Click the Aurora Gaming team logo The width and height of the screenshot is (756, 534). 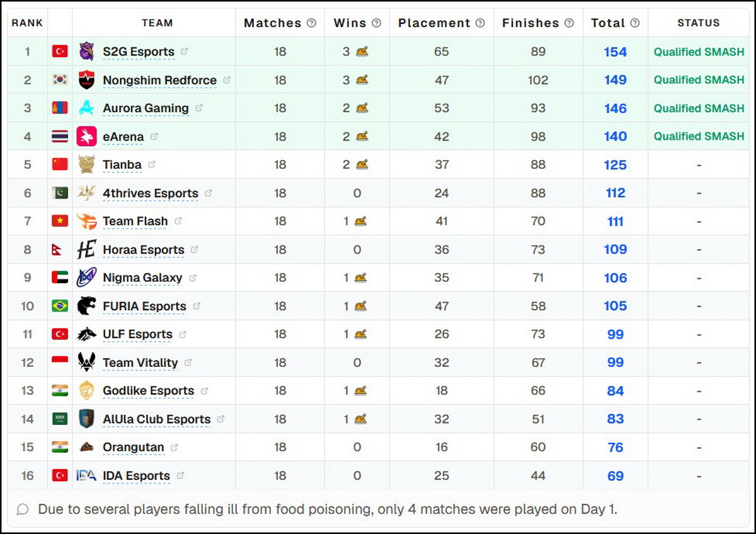(x=86, y=108)
